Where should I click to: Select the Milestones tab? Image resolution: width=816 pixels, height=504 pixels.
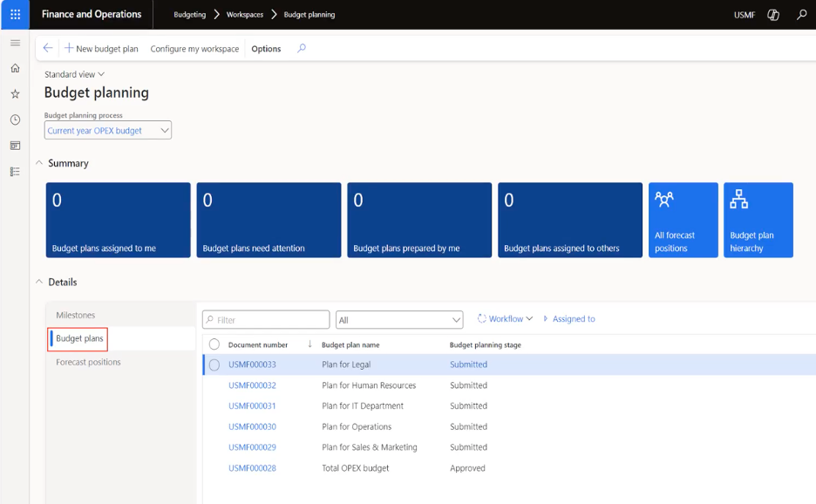(76, 315)
